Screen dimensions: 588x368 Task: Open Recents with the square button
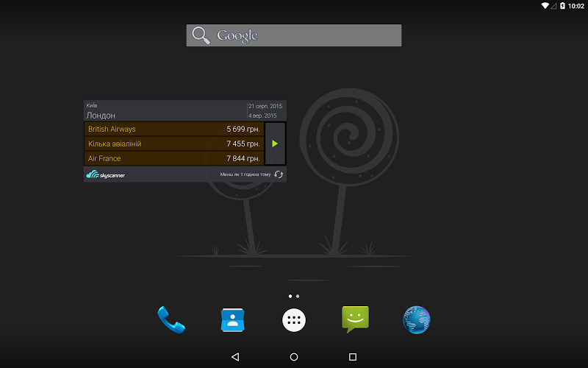click(353, 357)
